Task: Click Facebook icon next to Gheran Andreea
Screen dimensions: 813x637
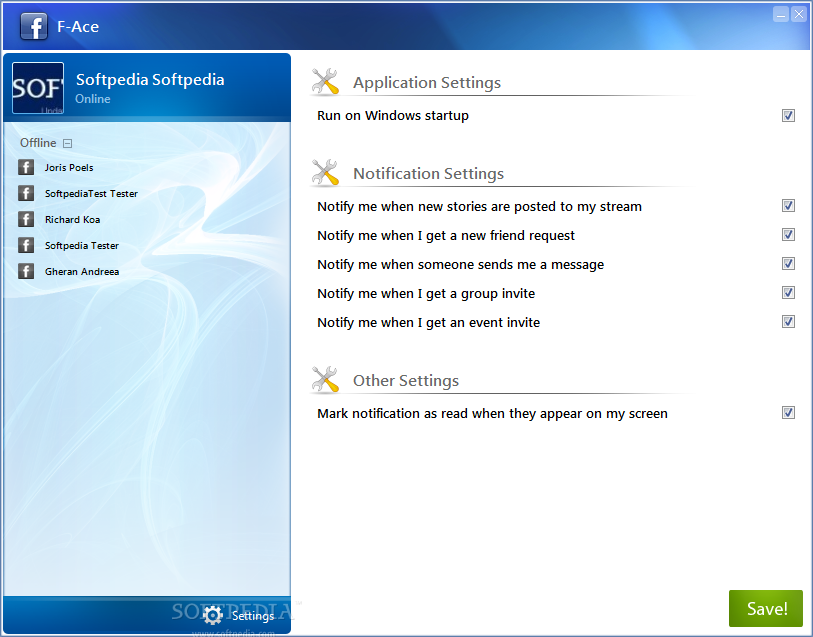Action: click(26, 271)
